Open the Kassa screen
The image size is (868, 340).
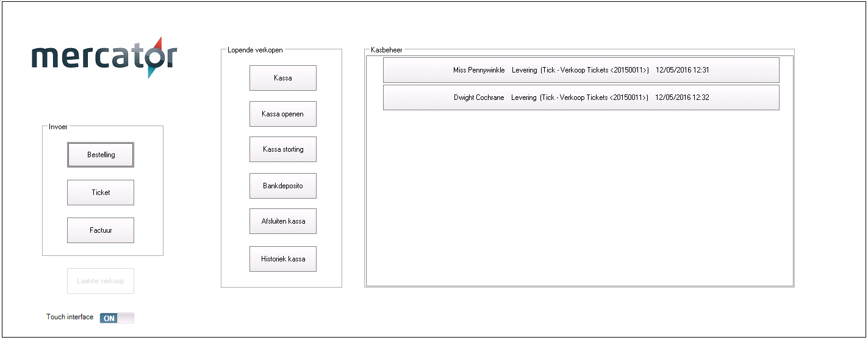(x=283, y=78)
